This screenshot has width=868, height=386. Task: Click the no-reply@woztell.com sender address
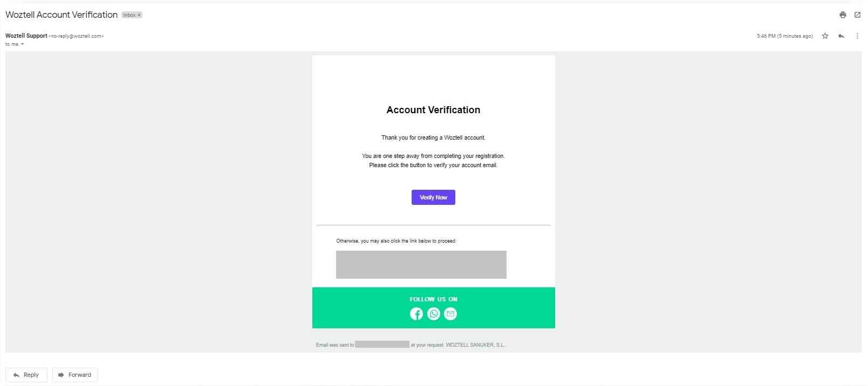click(76, 36)
